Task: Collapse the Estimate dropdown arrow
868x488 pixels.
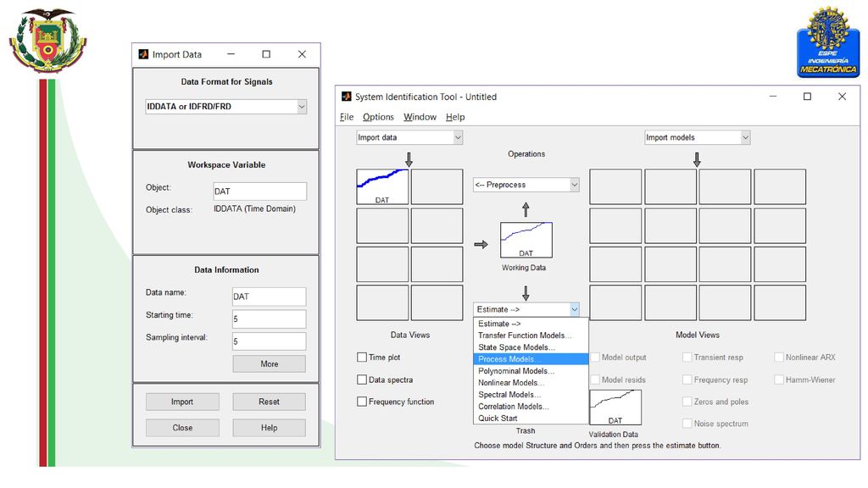Action: pos(574,309)
